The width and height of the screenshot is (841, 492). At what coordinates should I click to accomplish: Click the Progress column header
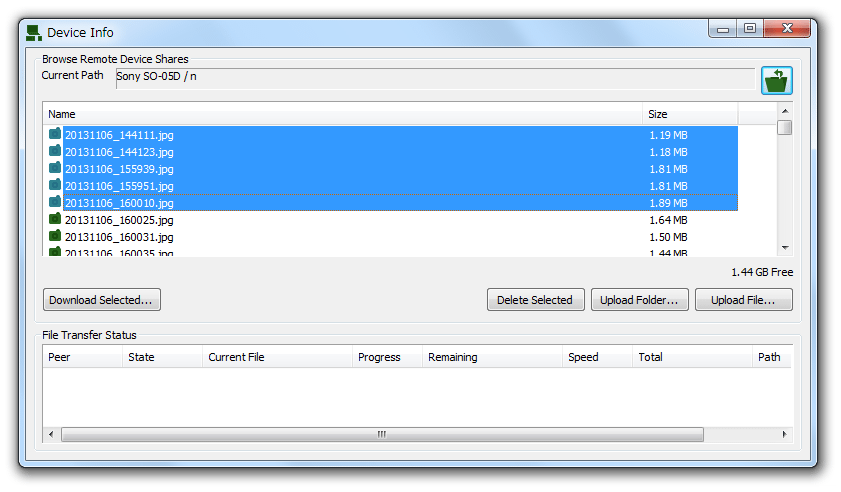387,357
